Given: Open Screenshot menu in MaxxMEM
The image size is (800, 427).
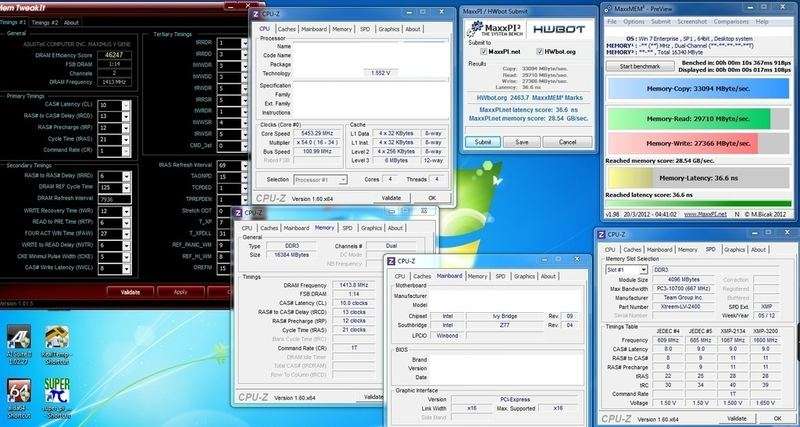Looking at the screenshot, I should pyautogui.click(x=692, y=22).
